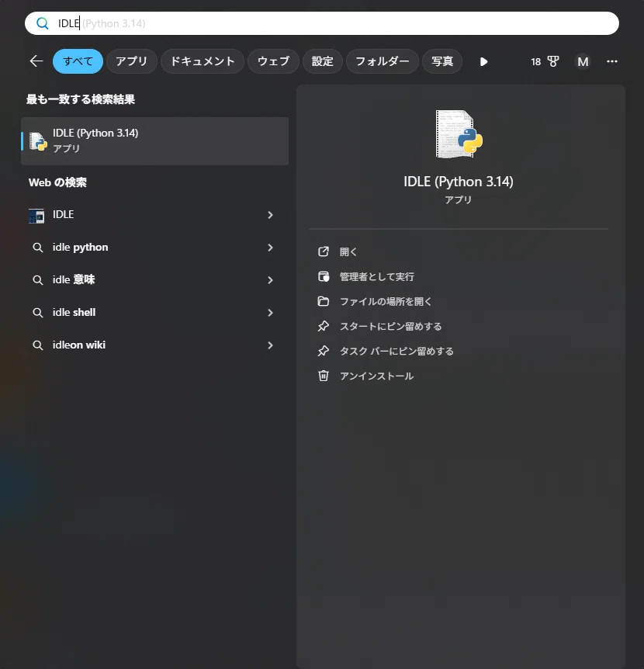The height and width of the screenshot is (669, 644).
Task: Open the M account avatar
Action: pos(583,62)
